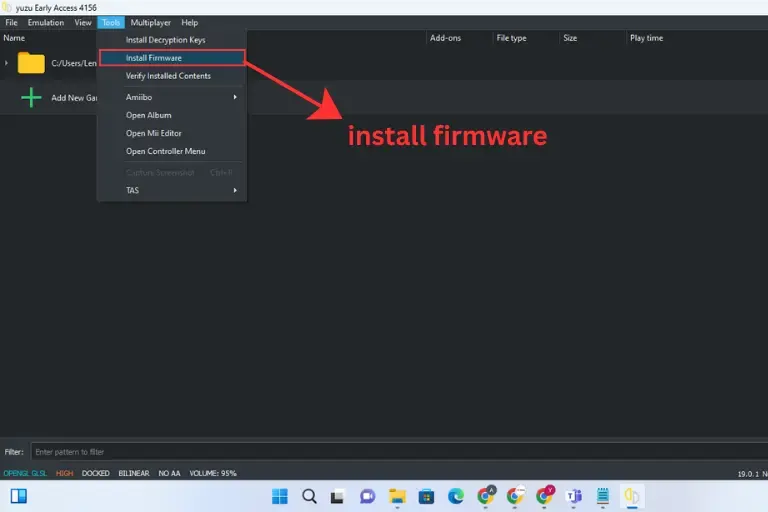Open the View menu

coord(83,23)
